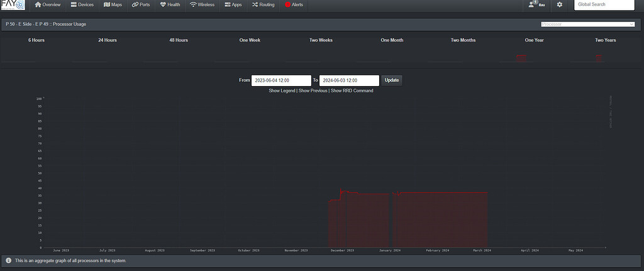This screenshot has height=271, width=644.
Task: Click Show Previous link
Action: pyautogui.click(x=313, y=91)
